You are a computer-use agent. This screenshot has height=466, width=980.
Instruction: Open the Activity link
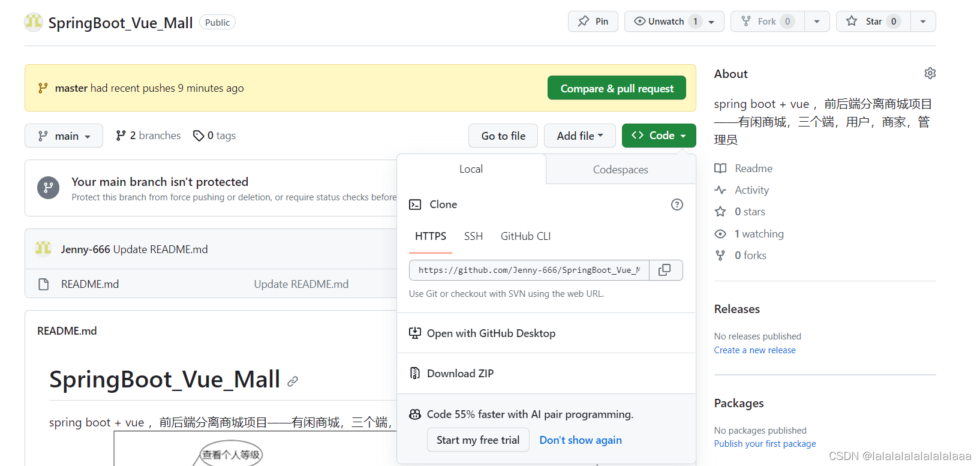coord(751,190)
